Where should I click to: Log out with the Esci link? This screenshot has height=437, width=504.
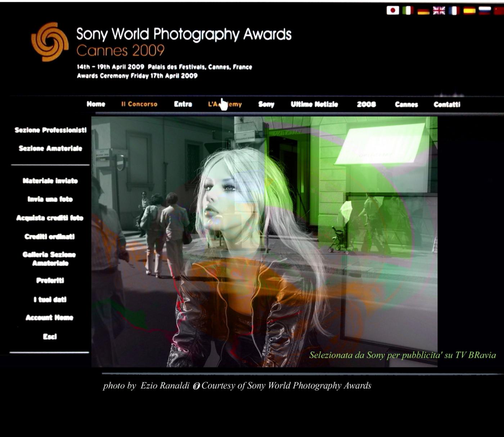pyautogui.click(x=50, y=337)
